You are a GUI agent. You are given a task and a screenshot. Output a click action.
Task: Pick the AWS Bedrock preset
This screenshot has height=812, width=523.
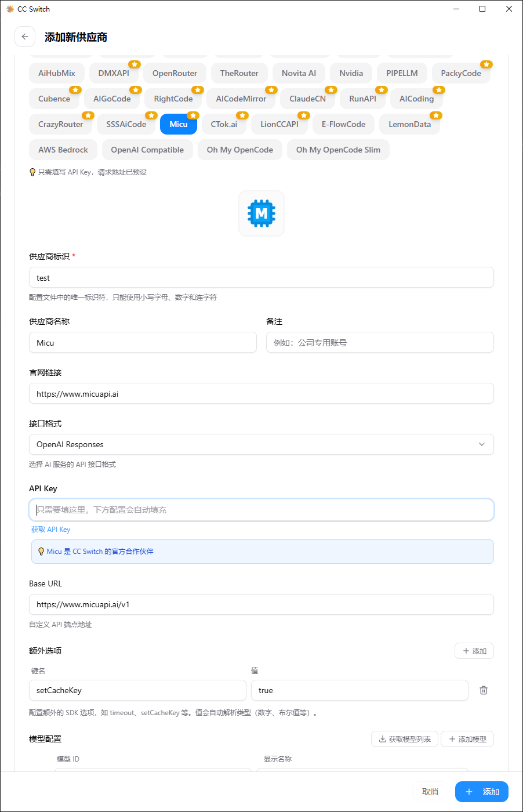click(x=63, y=150)
